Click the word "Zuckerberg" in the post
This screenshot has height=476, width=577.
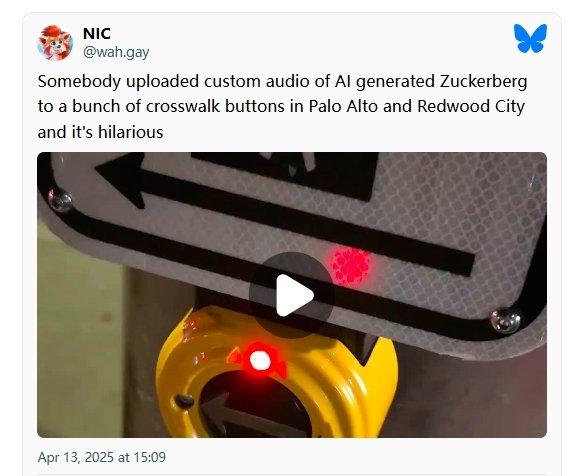(484, 81)
